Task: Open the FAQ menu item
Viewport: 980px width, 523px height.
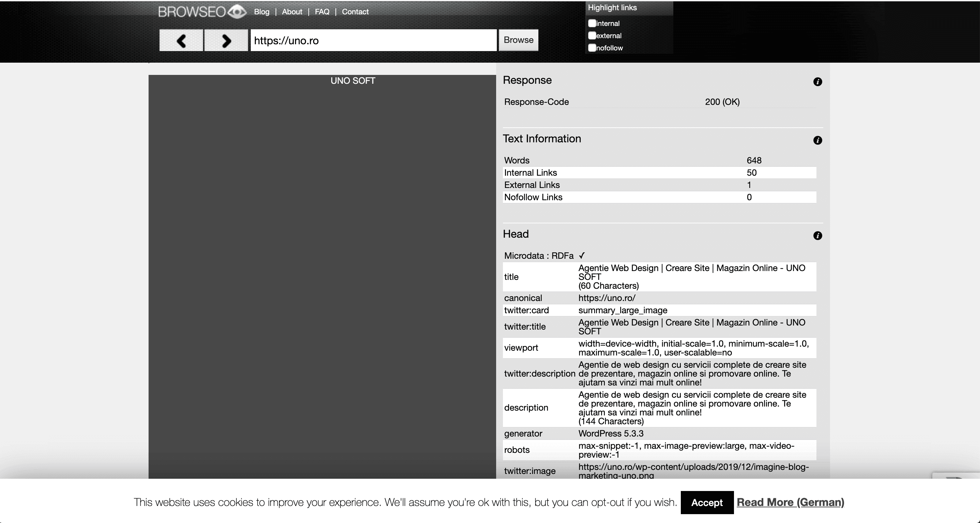Action: (322, 12)
